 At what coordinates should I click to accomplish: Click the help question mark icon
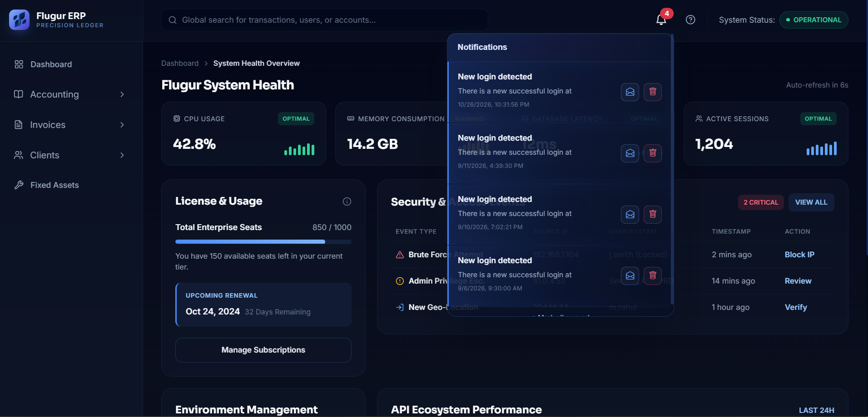click(690, 20)
